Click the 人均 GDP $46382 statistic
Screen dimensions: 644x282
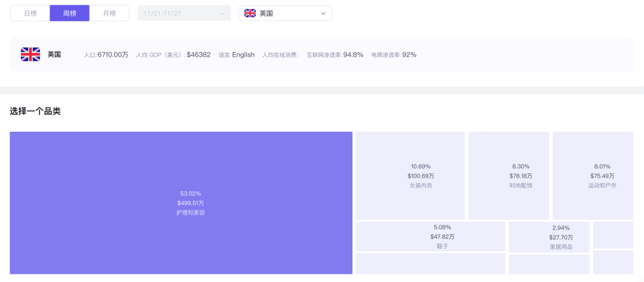coord(174,55)
